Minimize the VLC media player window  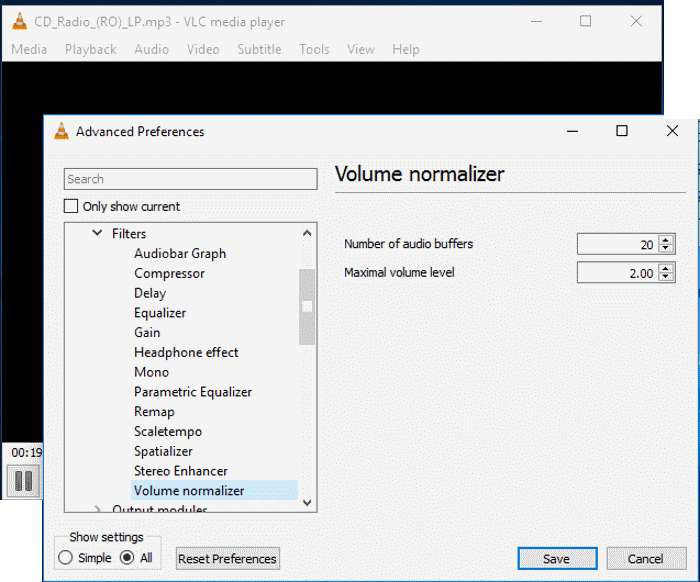[536, 21]
